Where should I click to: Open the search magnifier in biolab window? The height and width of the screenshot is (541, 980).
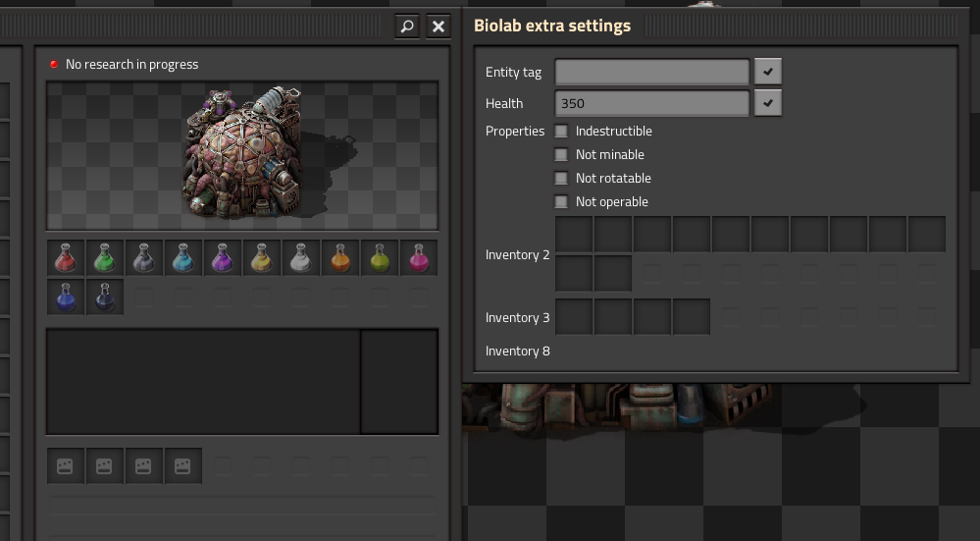point(407,27)
